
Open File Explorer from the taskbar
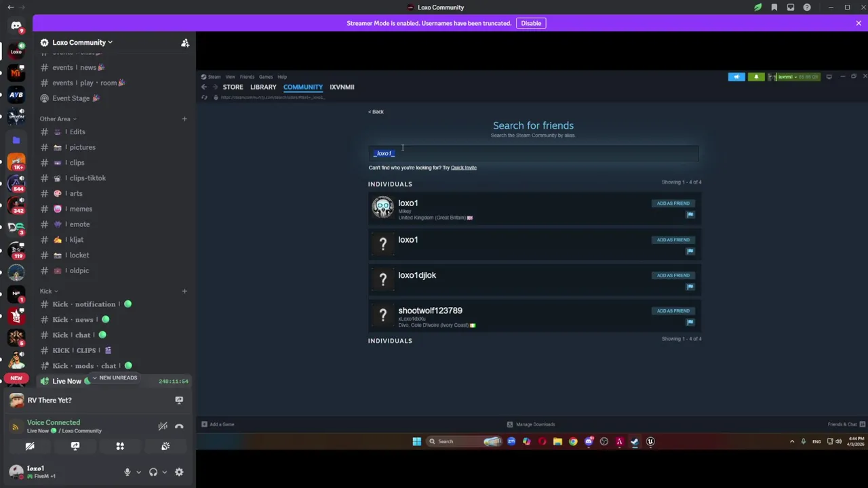557,441
